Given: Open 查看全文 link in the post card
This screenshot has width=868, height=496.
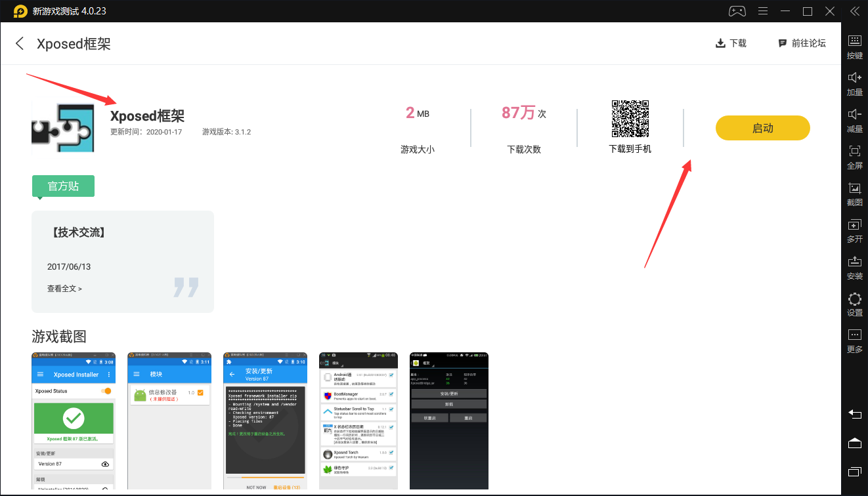Looking at the screenshot, I should (64, 288).
